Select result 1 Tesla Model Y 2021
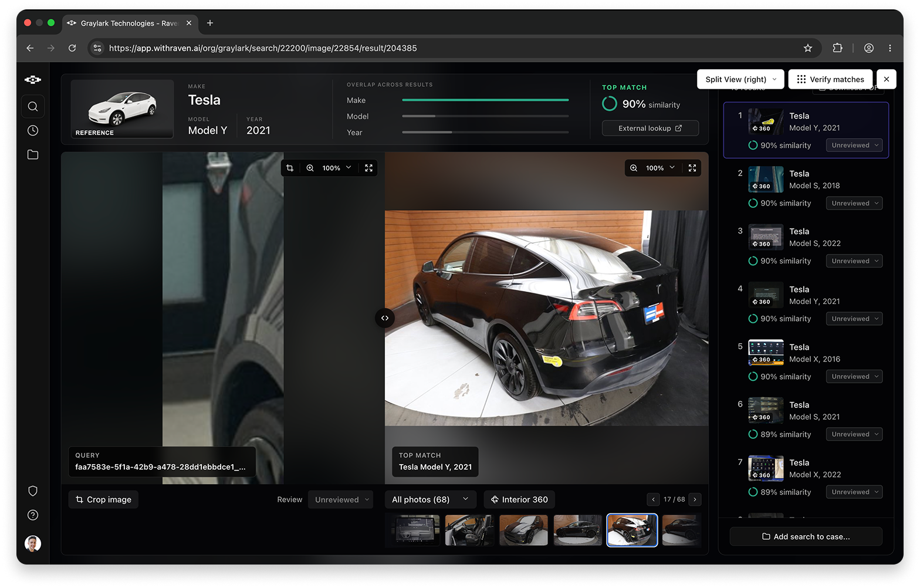The image size is (920, 588). [x=806, y=130]
